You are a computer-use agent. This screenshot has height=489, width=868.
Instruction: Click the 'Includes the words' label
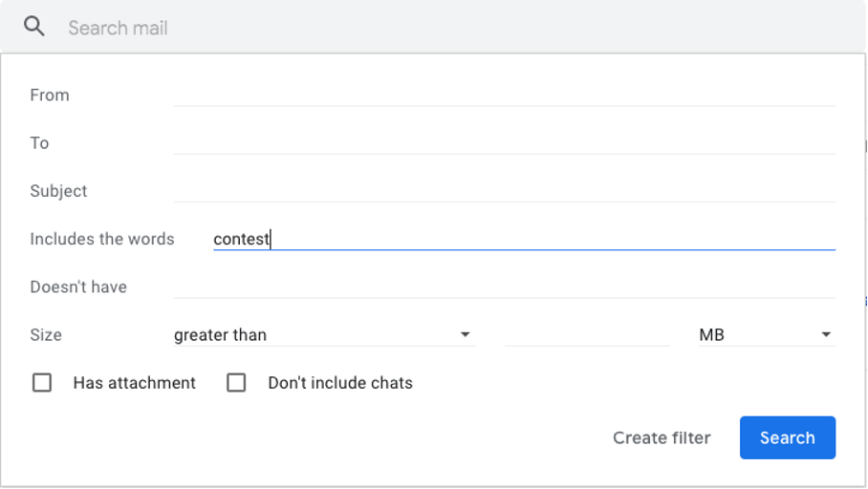tap(102, 239)
